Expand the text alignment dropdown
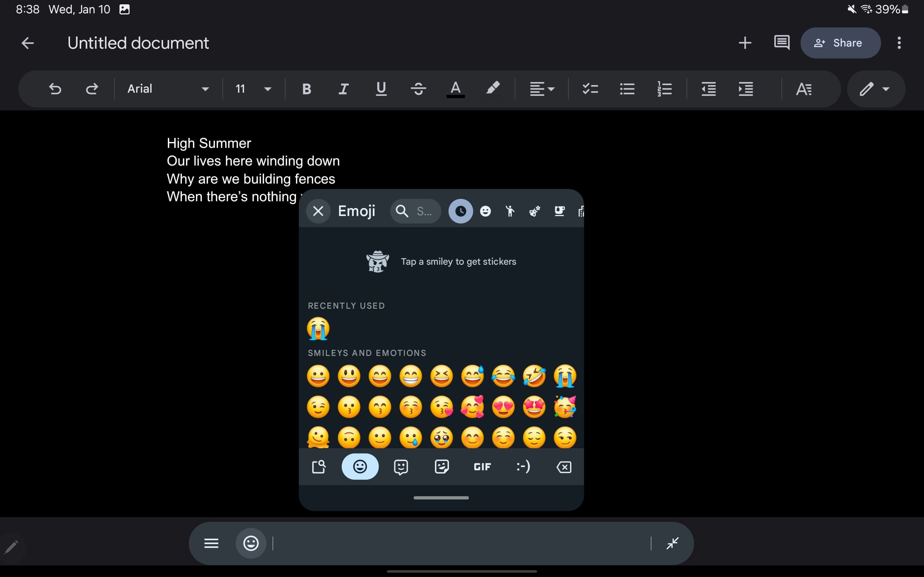924x577 pixels. point(542,89)
